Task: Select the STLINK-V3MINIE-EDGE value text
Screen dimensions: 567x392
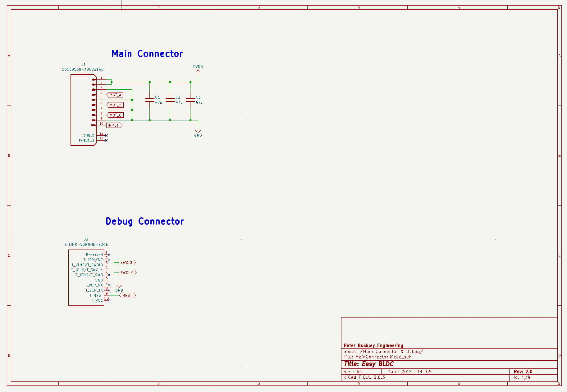Action: 86,245
